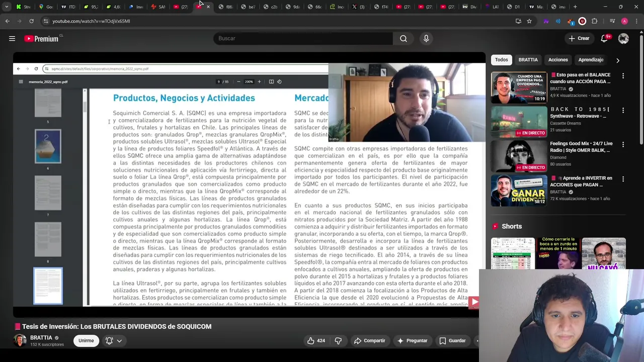644x362 pixels.
Task: Open 'Esto pasa en el BALANCE' video thumbnail
Action: [x=519, y=87]
